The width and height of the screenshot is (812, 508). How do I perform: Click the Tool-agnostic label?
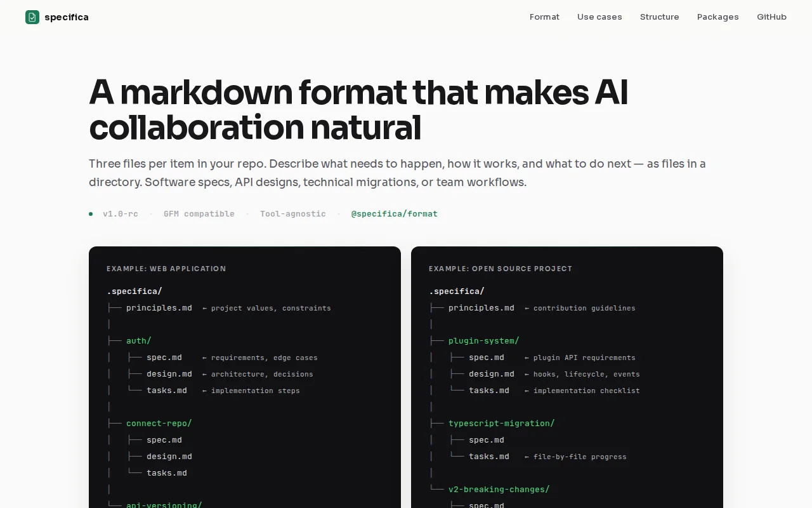pos(293,214)
